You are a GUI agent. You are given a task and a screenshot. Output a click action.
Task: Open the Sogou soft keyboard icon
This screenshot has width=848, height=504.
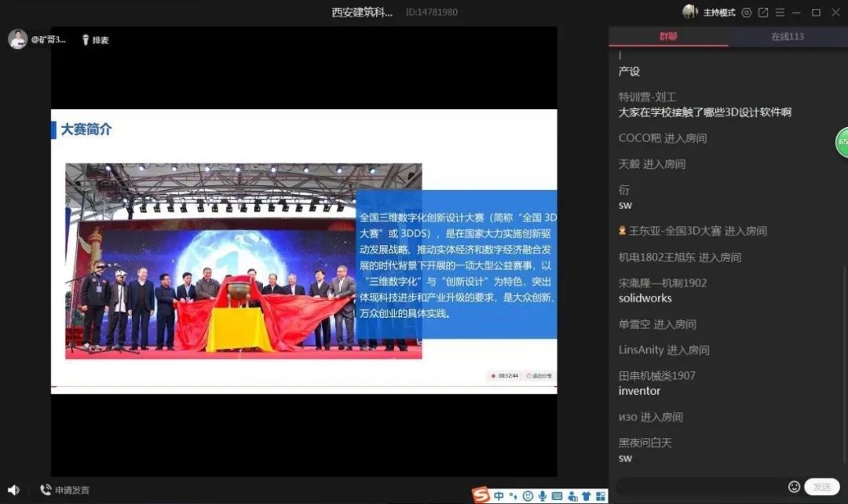pos(557,495)
